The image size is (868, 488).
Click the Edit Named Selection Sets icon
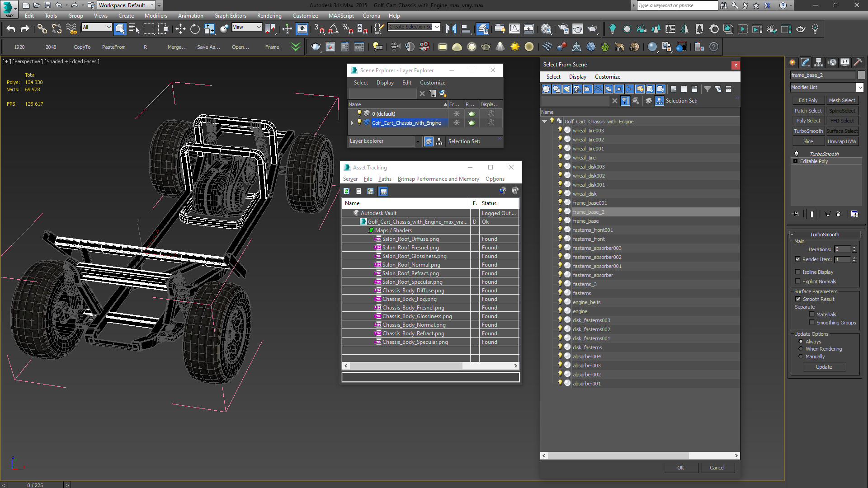[379, 29]
